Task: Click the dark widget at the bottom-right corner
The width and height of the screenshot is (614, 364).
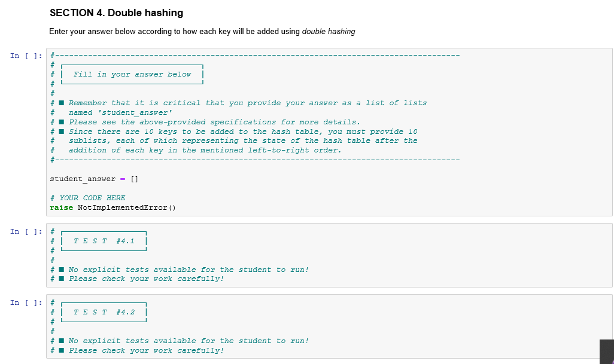Action: (607, 351)
